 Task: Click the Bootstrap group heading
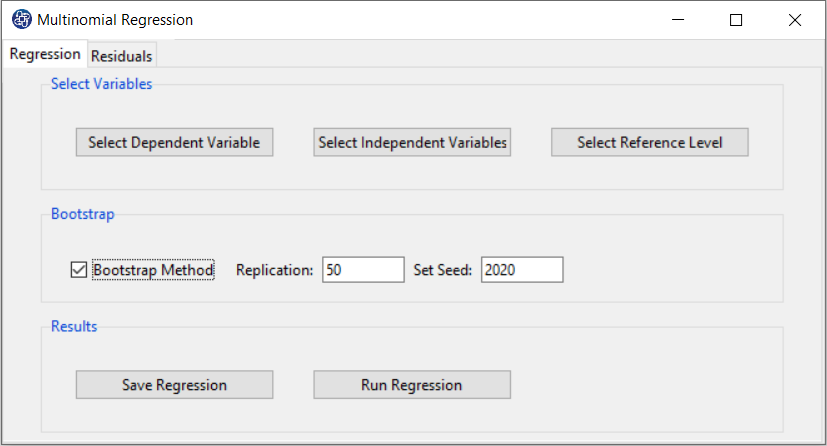click(x=83, y=214)
